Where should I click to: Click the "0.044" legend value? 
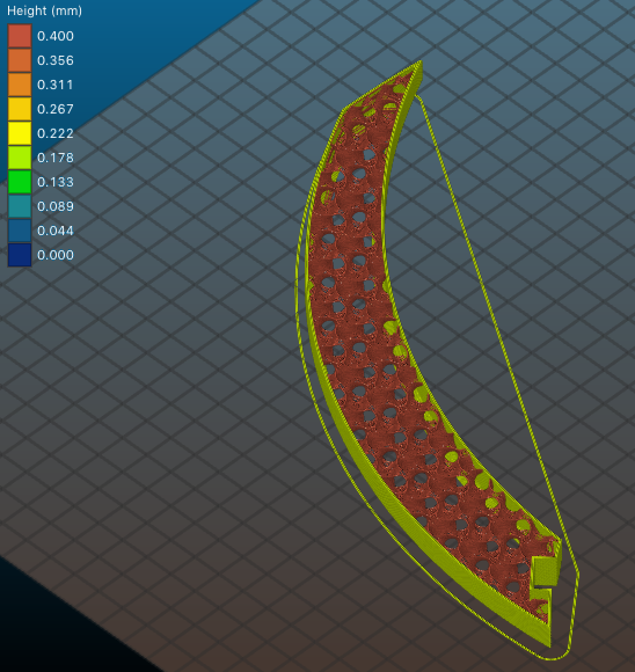click(x=55, y=231)
